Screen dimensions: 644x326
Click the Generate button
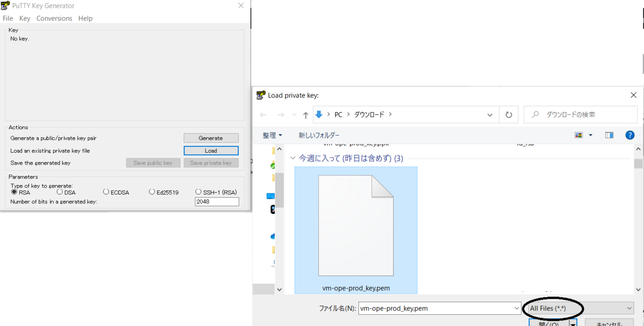pos(211,138)
